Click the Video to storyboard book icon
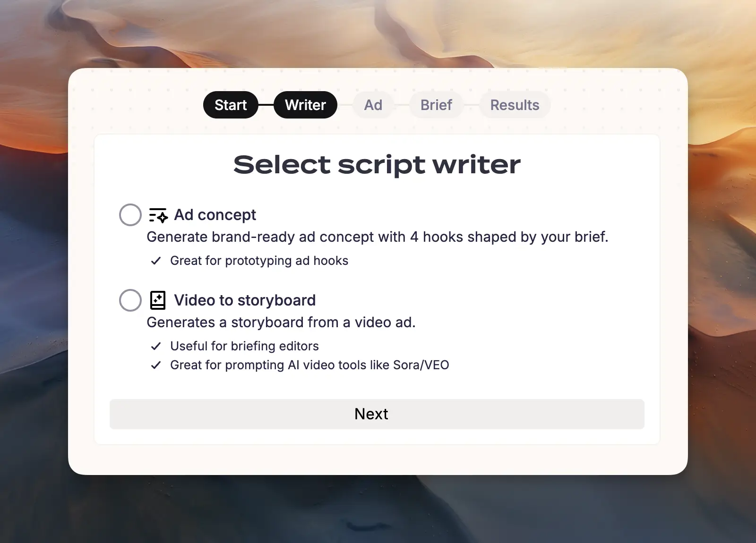This screenshot has height=543, width=756. click(158, 300)
